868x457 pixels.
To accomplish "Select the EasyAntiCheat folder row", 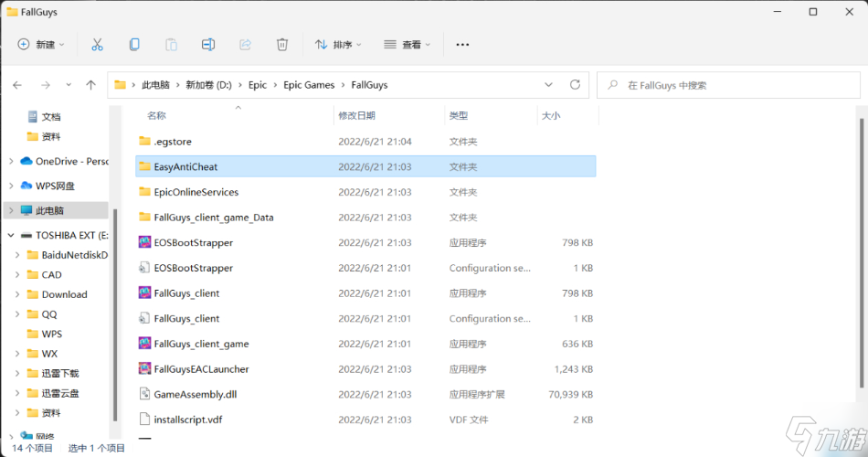I will [365, 166].
